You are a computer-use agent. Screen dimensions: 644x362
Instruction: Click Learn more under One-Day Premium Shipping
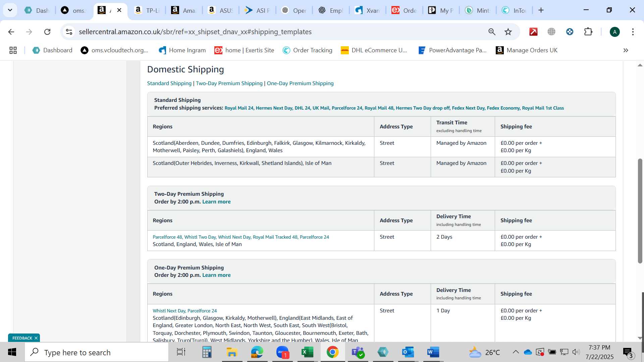pyautogui.click(x=216, y=275)
